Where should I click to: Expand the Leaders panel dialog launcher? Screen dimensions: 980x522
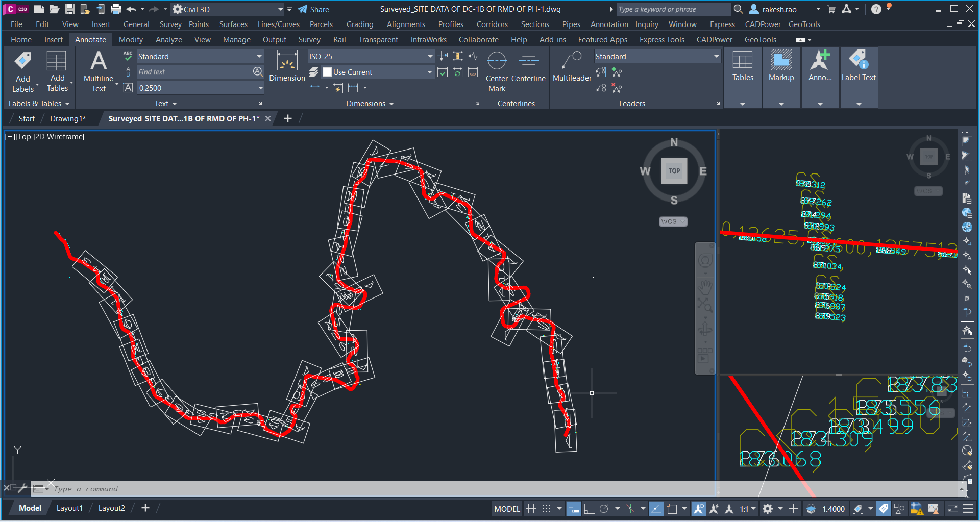pos(718,103)
